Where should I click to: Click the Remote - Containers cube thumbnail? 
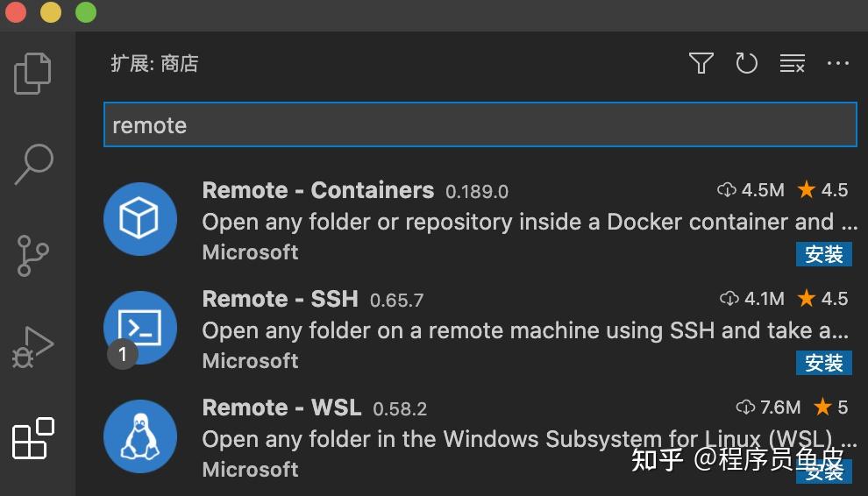click(x=140, y=219)
